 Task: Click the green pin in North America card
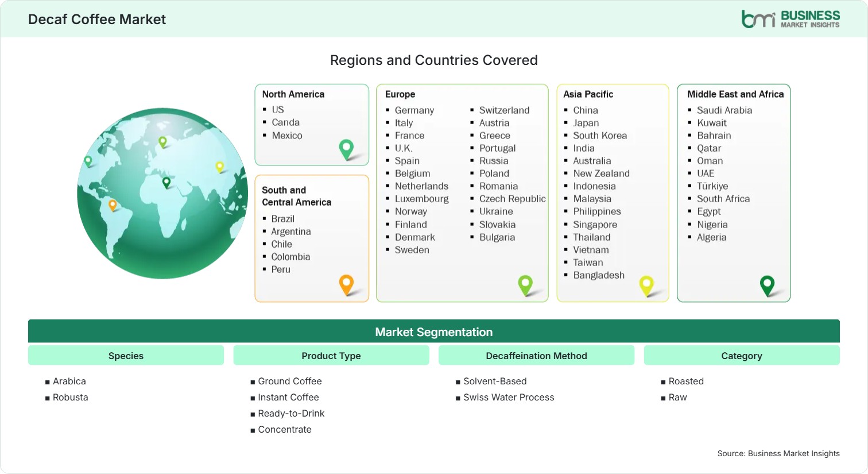tap(346, 149)
